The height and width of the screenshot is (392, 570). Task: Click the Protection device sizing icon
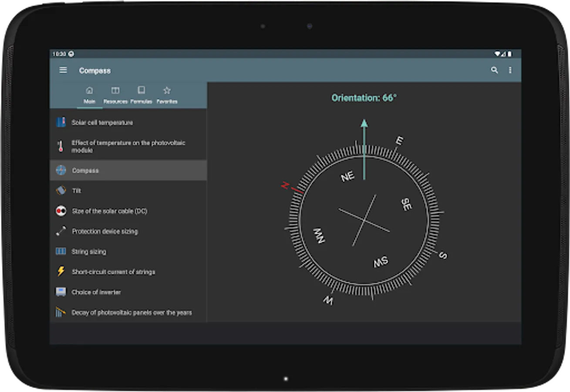(x=61, y=231)
